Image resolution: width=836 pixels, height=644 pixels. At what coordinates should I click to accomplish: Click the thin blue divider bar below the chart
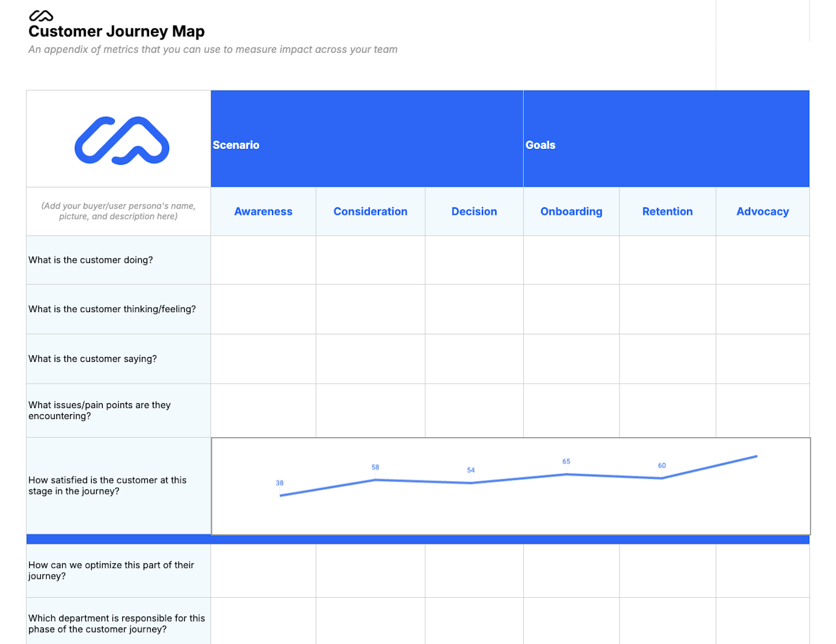[417, 539]
